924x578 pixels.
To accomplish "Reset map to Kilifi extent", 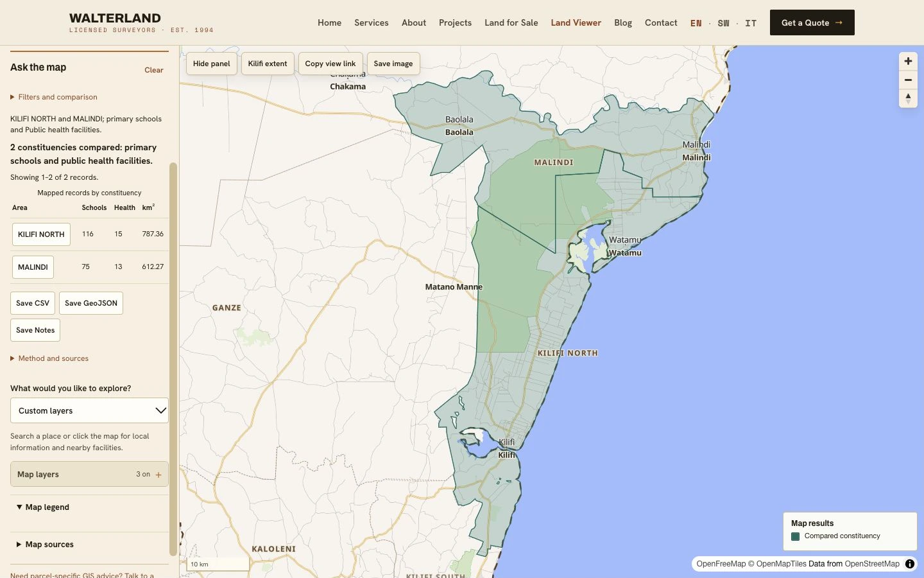I will [x=268, y=64].
